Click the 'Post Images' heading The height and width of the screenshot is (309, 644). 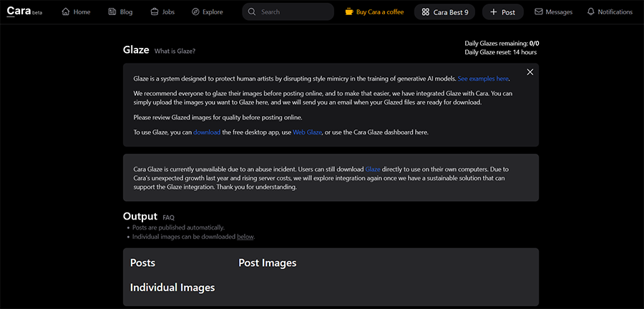[268, 263]
